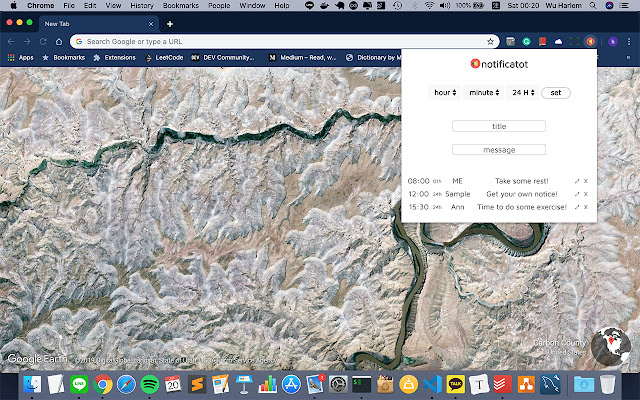Delete the 12:00 Sample notice
640x400 pixels.
586,194
